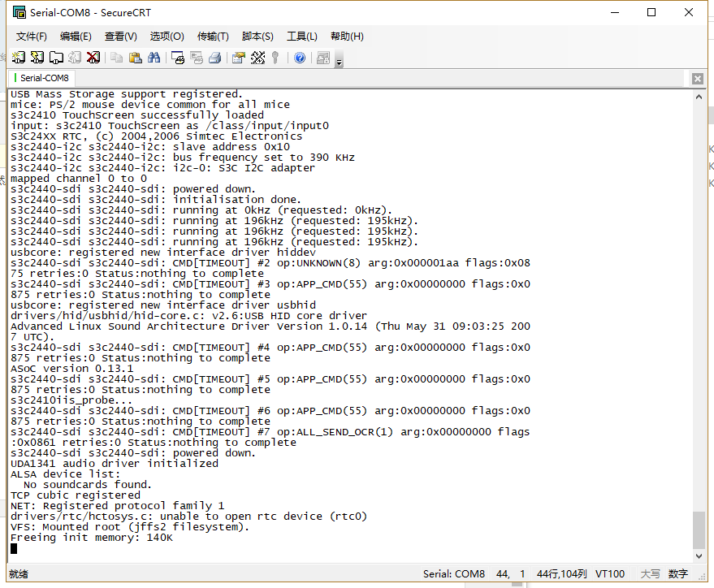Click 'VFS: Mounted root (jffs2 filesystem).' line

pyautogui.click(x=130, y=527)
